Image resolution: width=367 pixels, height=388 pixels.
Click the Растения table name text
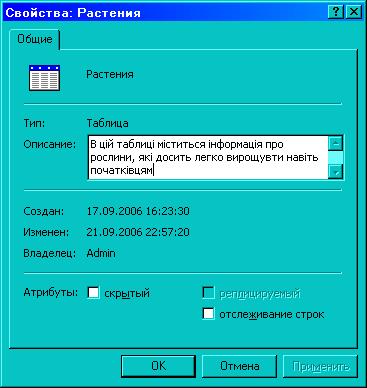(110, 74)
